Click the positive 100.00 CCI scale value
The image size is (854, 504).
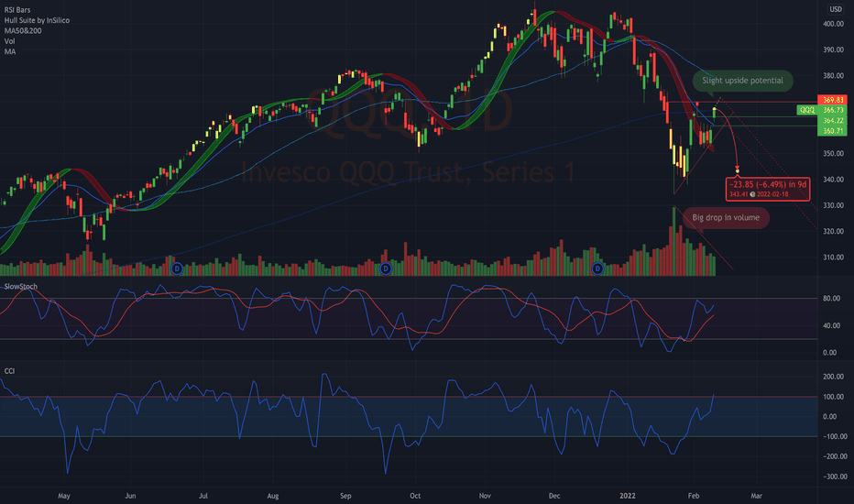[833, 397]
